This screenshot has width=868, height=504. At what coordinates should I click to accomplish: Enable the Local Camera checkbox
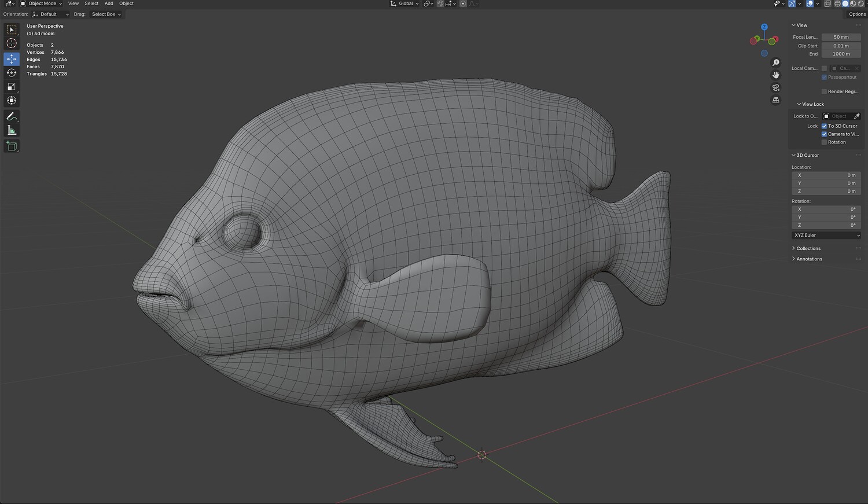coord(824,68)
